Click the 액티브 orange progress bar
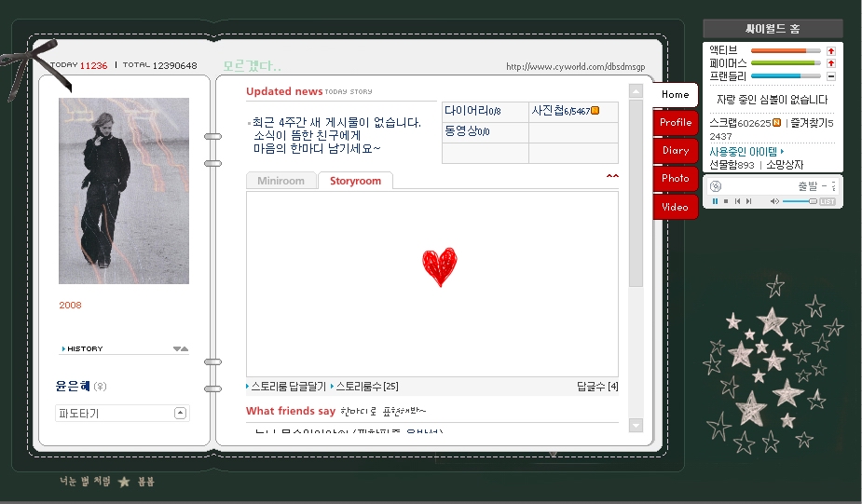The height and width of the screenshot is (504, 862). click(x=786, y=50)
